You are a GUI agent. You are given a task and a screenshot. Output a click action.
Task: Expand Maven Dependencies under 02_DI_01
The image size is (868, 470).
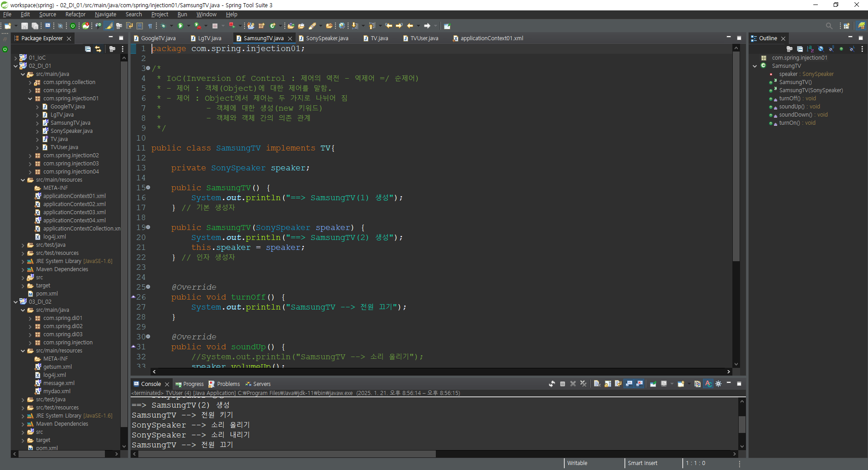(x=23, y=269)
